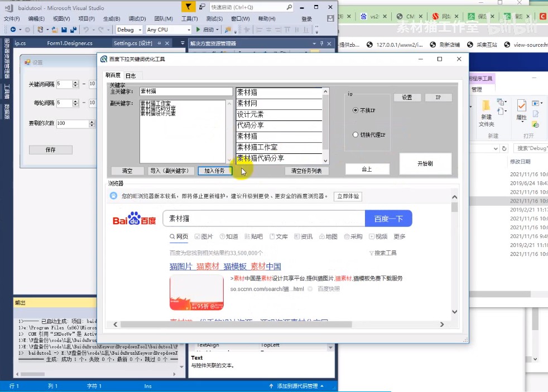Click the 副关键字 multiline text box
This screenshot has height=392, width=548.
pyautogui.click(x=183, y=132)
